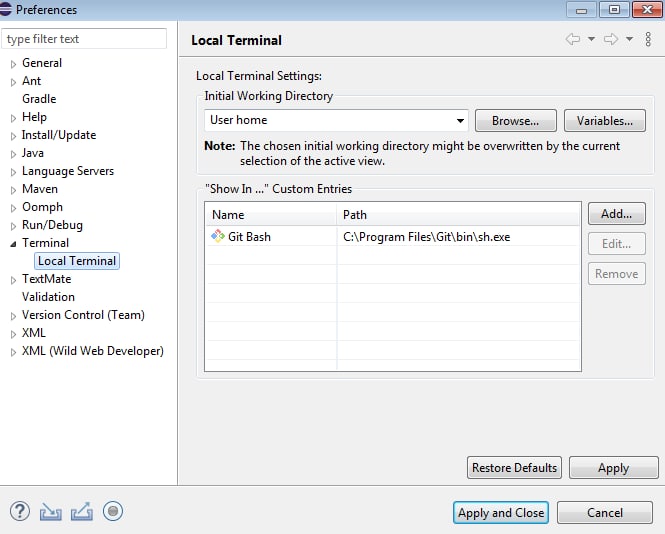Expand the Maven tree node
The width and height of the screenshot is (665, 534).
(x=13, y=190)
